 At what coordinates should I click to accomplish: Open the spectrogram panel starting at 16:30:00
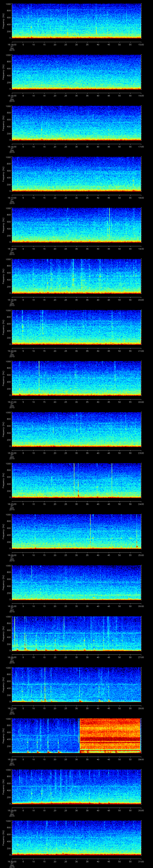76,838
